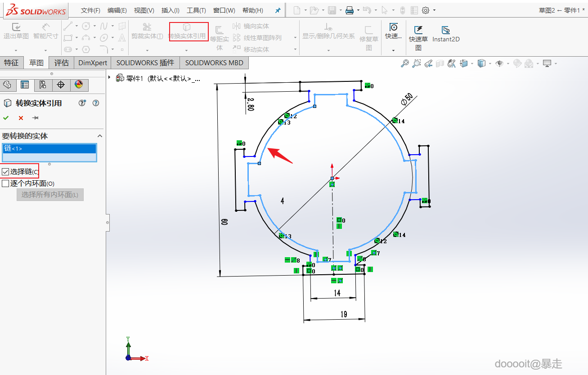The width and height of the screenshot is (588, 375).
Task: Uncheck the 选择链 checkbox
Action: coord(5,172)
